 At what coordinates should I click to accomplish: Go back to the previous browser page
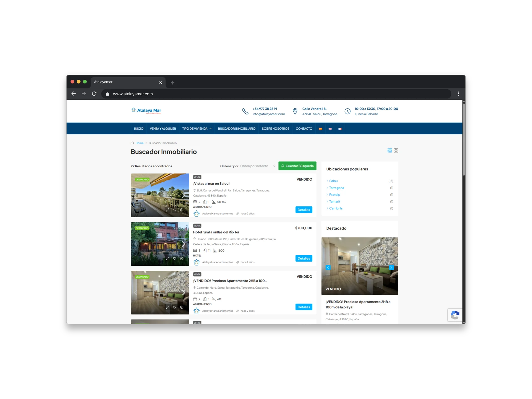coord(73,94)
